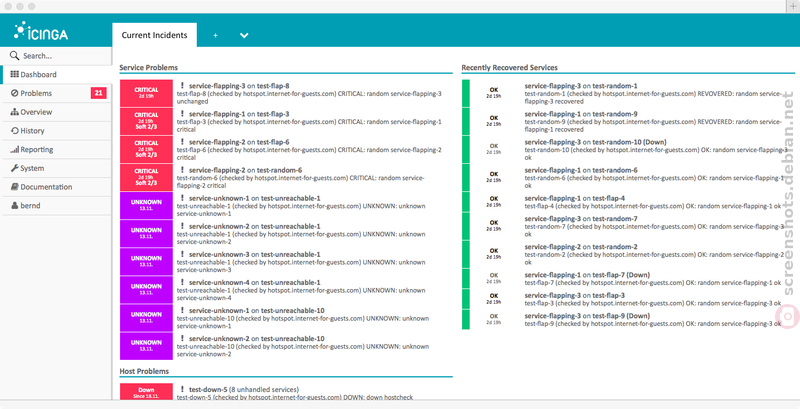Viewport: 800px width, 409px height.
Task: Open service-flapping-3 on test-flap-9 (Down)
Action: point(587,316)
